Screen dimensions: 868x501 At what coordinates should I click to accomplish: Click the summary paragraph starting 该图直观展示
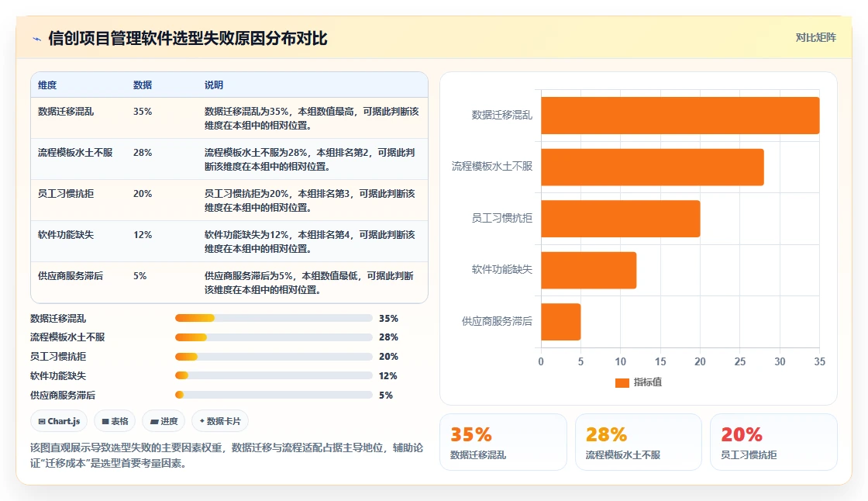(x=226, y=455)
